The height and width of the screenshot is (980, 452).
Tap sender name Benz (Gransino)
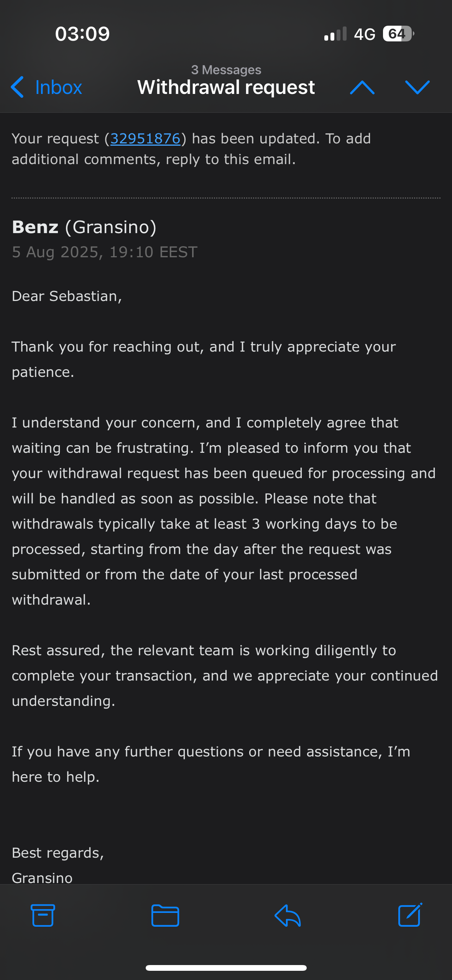point(84,227)
